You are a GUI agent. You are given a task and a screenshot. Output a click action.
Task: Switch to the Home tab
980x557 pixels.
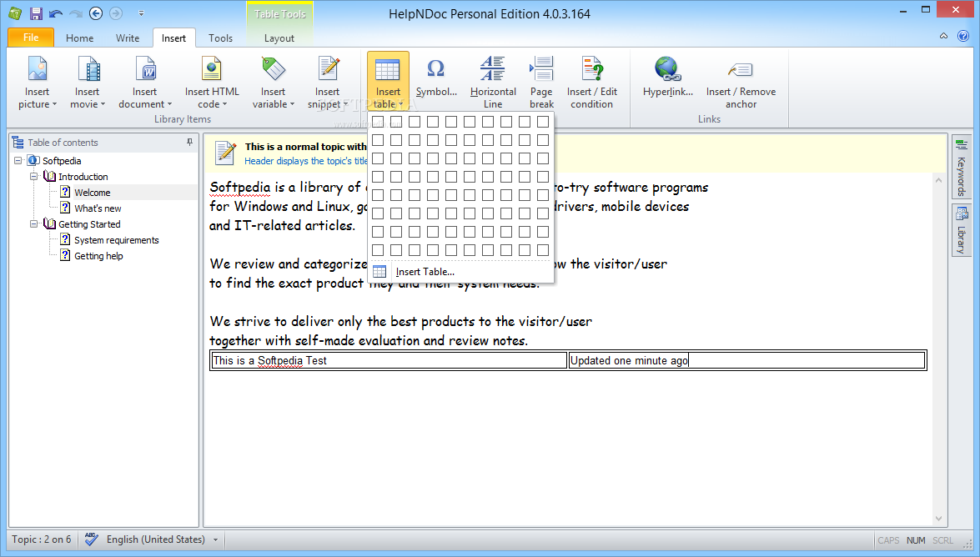(x=79, y=38)
